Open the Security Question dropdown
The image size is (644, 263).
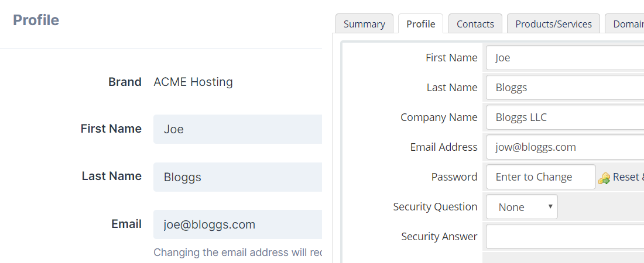pyautogui.click(x=522, y=207)
